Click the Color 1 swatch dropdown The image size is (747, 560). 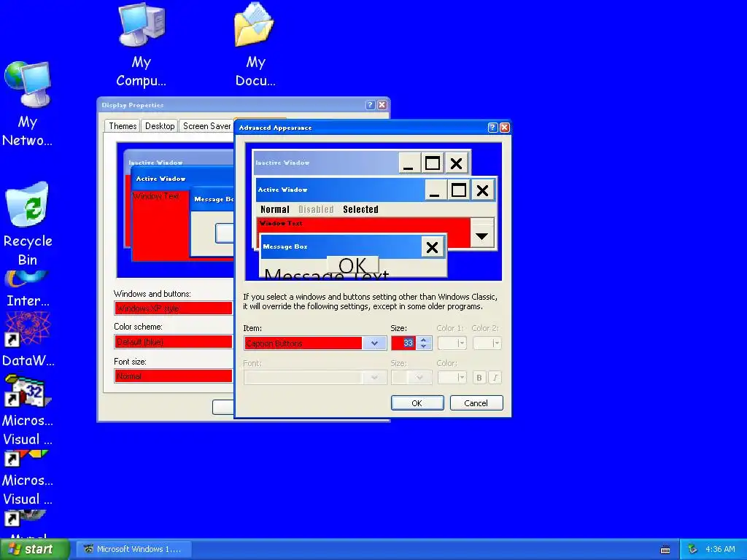point(452,343)
